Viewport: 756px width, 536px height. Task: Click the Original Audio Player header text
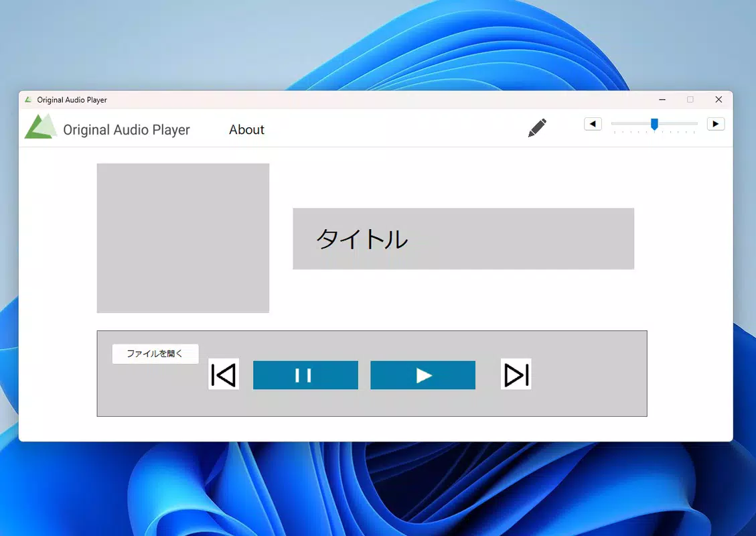tap(127, 130)
